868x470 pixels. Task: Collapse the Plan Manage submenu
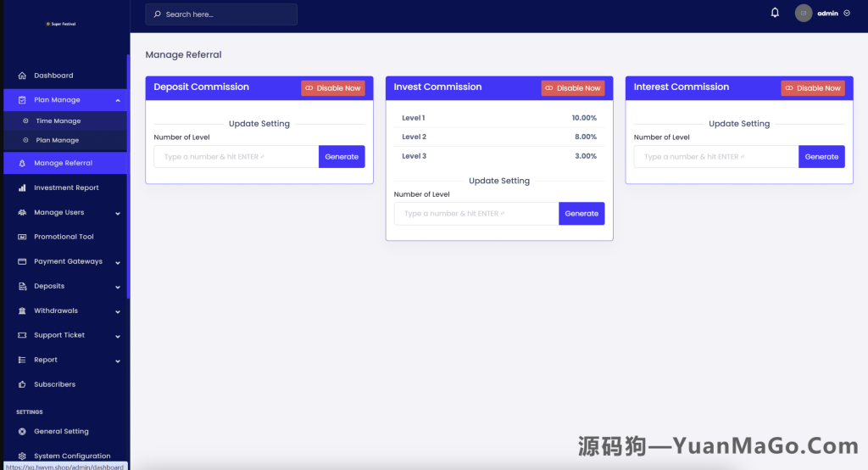coord(118,100)
